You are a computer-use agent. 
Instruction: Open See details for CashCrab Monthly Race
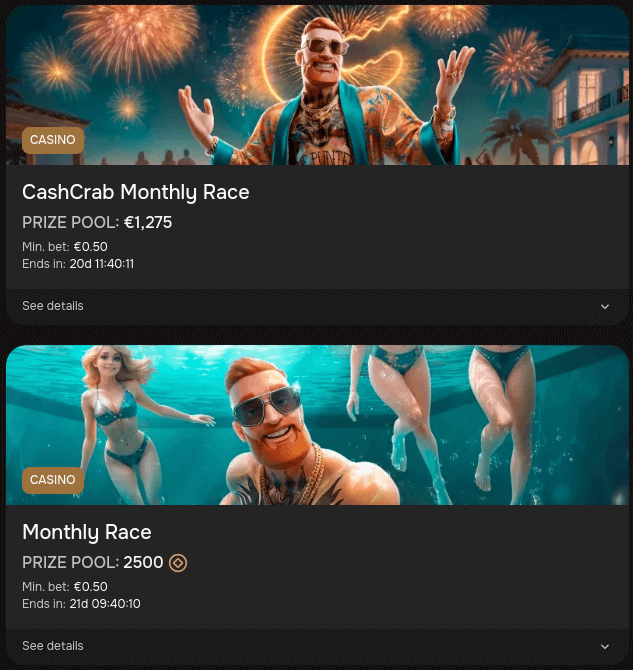53,306
